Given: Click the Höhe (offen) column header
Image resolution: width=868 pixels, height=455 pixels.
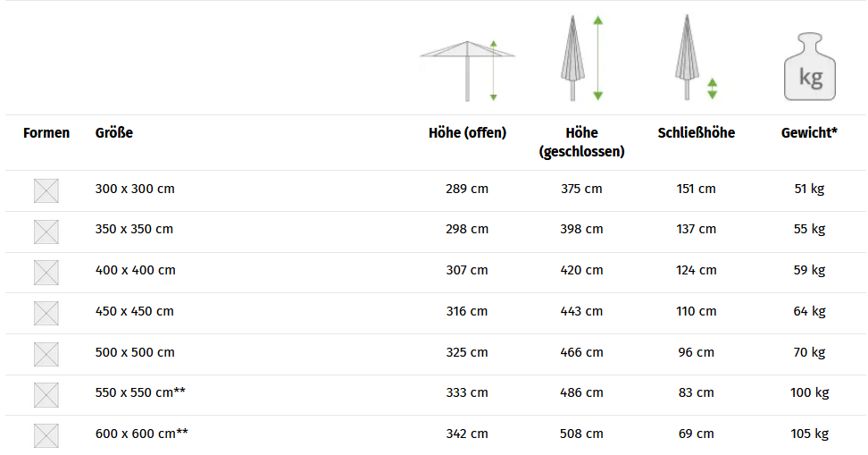Looking at the screenshot, I should click(x=467, y=133).
